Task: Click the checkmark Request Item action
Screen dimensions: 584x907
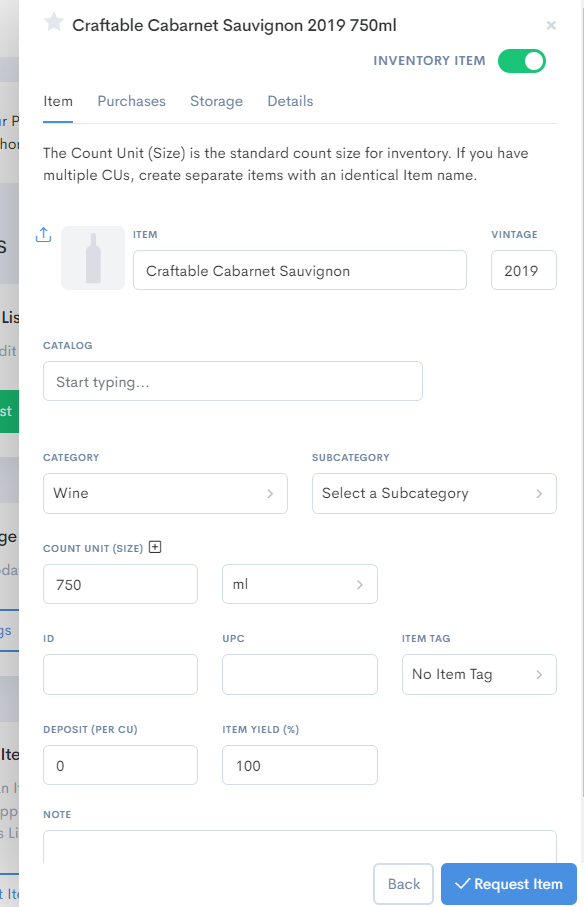Action: (463, 884)
